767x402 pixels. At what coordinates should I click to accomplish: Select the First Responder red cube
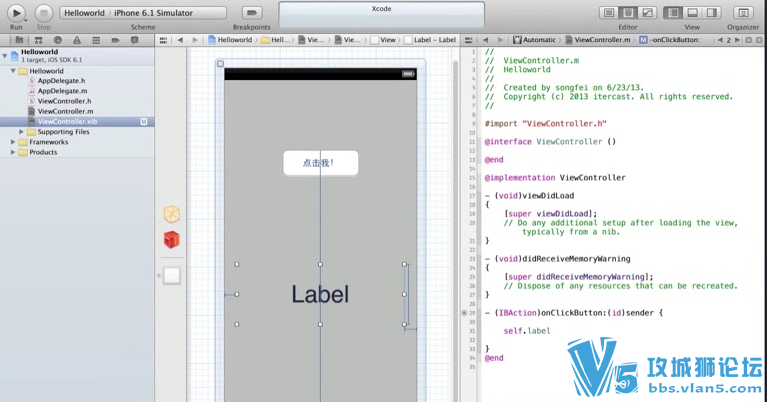coord(171,240)
